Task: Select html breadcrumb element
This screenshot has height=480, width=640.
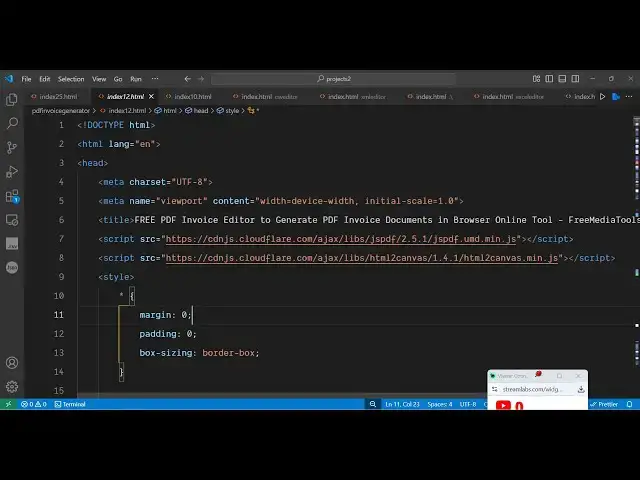Action: (x=166, y=111)
